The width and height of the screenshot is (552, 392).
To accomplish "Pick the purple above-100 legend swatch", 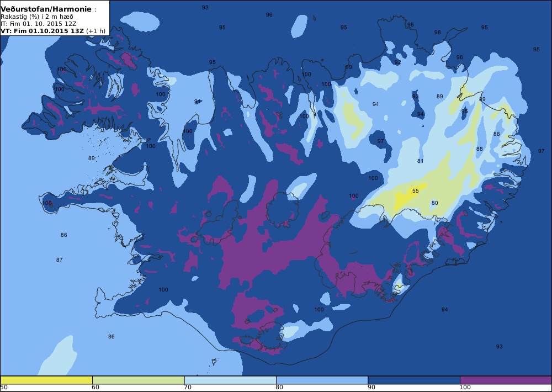I will (x=506, y=380).
